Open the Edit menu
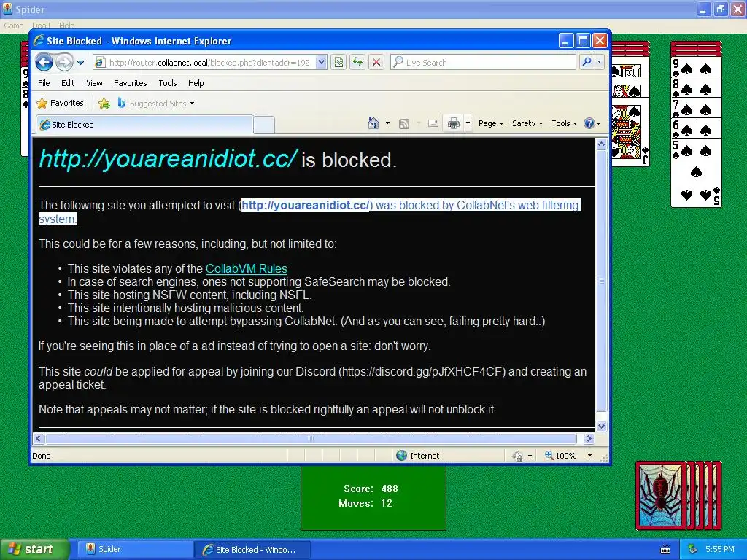 pyautogui.click(x=68, y=83)
